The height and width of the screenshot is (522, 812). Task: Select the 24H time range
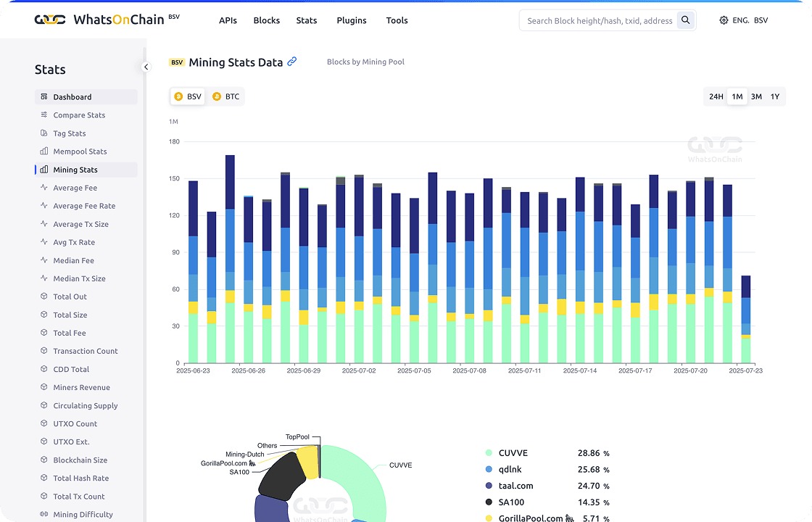point(716,96)
